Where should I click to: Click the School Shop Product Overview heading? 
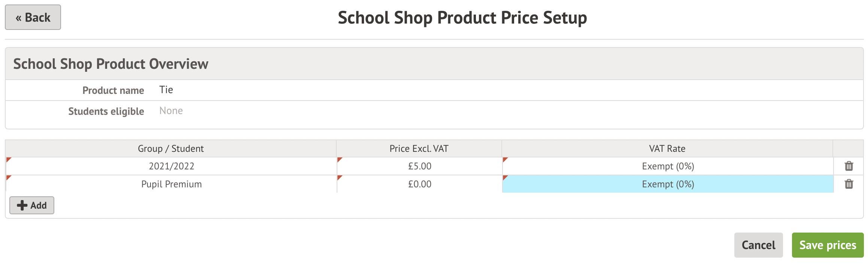[111, 64]
